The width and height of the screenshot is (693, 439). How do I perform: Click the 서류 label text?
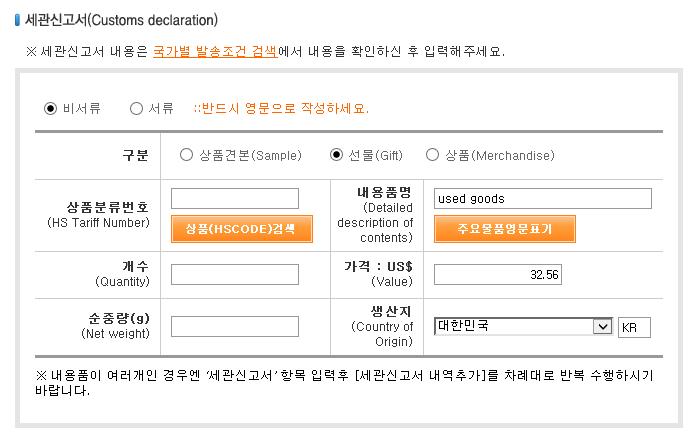(x=161, y=108)
